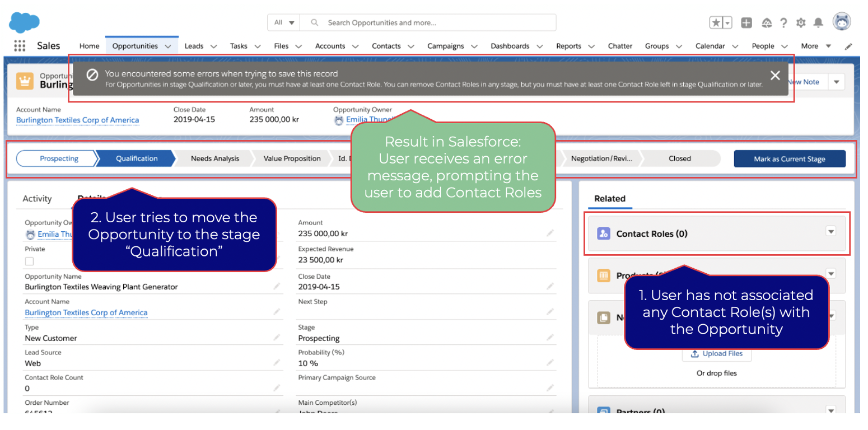
Task: Toggle the Private checkbox
Action: click(29, 261)
